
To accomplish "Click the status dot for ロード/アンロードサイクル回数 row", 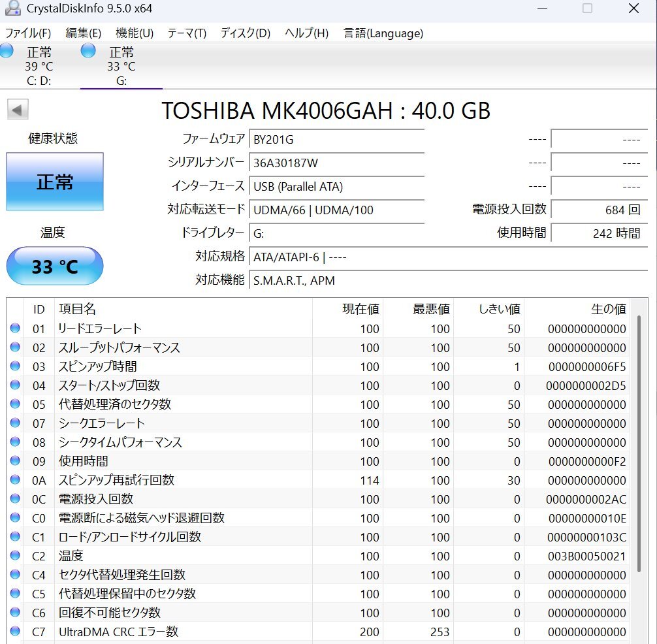I will [15, 536].
